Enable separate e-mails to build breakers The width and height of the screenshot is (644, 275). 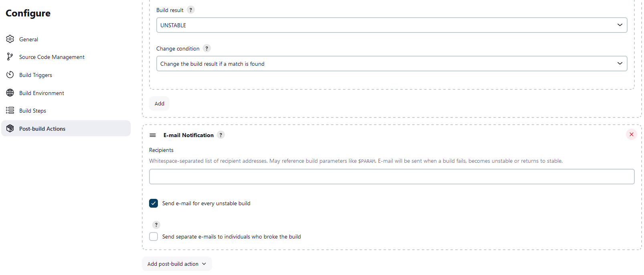tap(153, 237)
